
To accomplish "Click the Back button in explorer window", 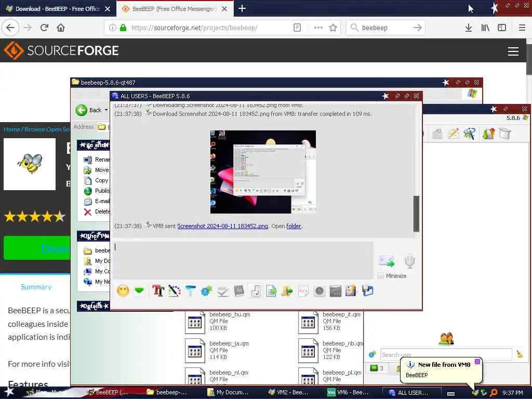I will click(x=89, y=110).
